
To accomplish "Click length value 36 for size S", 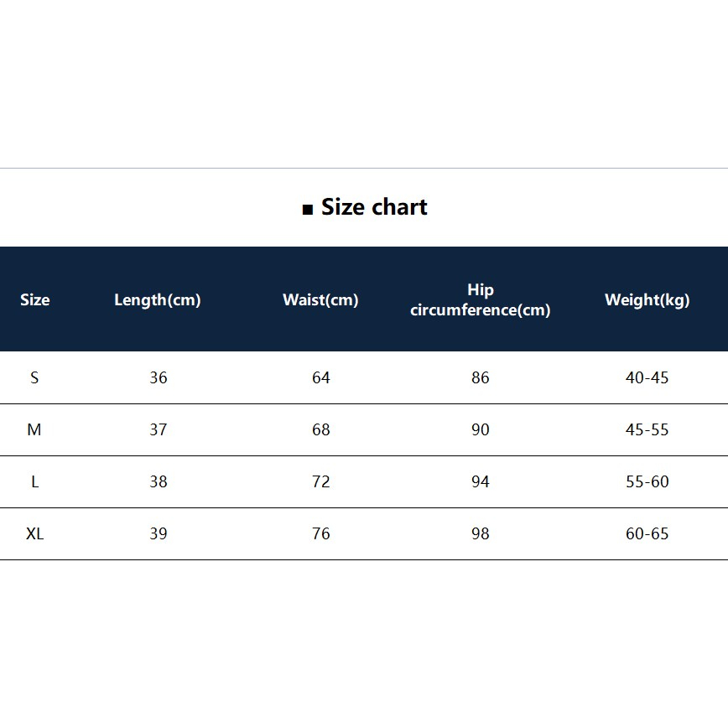I will [159, 377].
